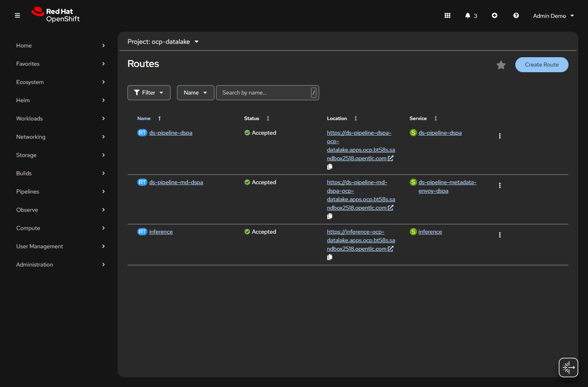This screenshot has width=588, height=387.
Task: Expand the Home navigation section
Action: click(61, 45)
